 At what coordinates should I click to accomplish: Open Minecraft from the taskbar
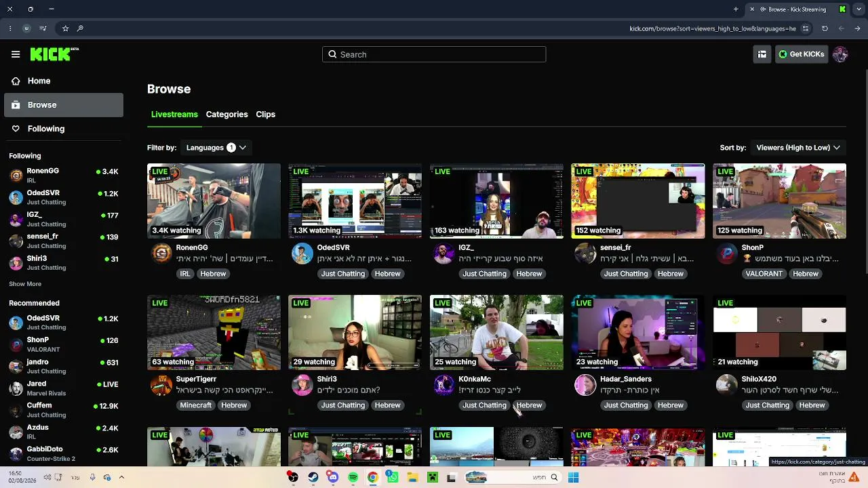pos(432,477)
